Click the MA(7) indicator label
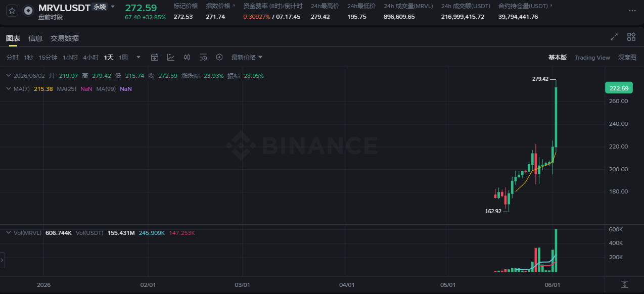This screenshot has width=644, height=294. 23,89
